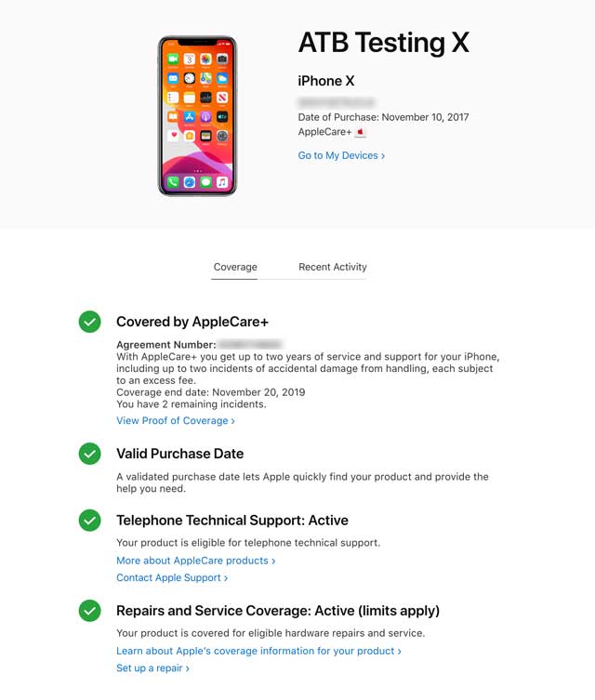Switch to the Recent Activity tab
Viewport: 595px width, 700px height.
tap(333, 267)
